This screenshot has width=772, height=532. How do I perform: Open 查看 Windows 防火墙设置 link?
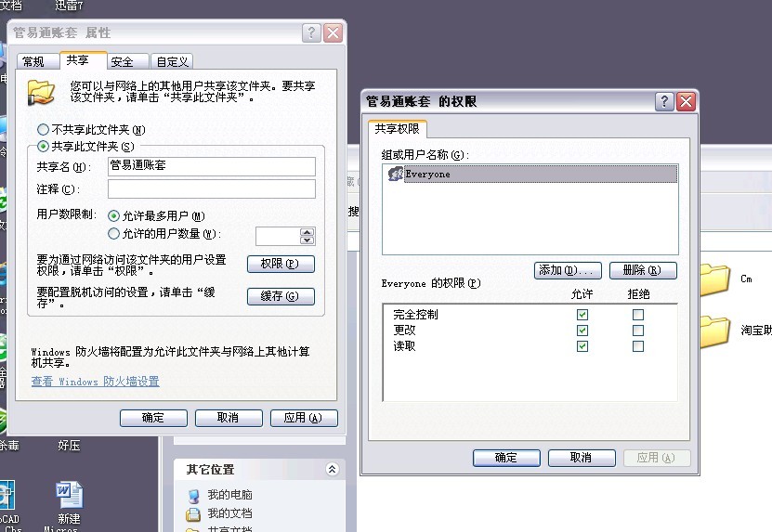(95, 382)
